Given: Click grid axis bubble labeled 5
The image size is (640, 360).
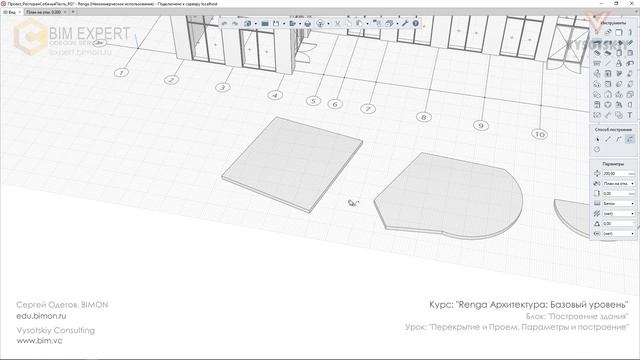Looking at the screenshot, I should (x=313, y=101).
